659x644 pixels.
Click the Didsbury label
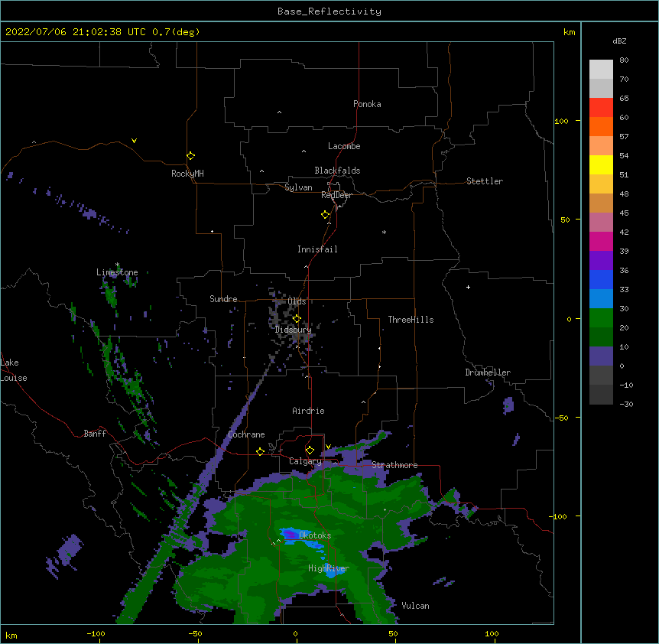[294, 330]
